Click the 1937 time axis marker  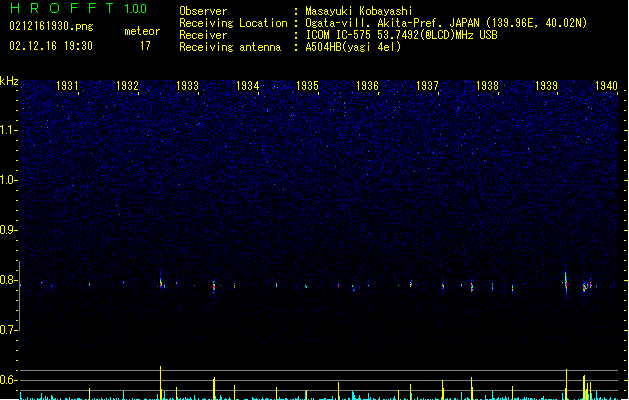(427, 86)
